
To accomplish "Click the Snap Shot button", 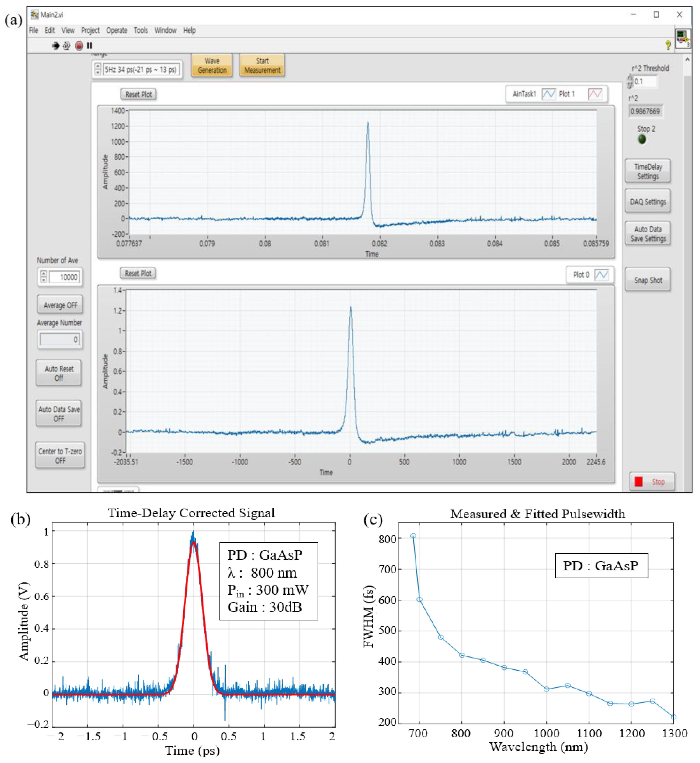I will tap(648, 280).
